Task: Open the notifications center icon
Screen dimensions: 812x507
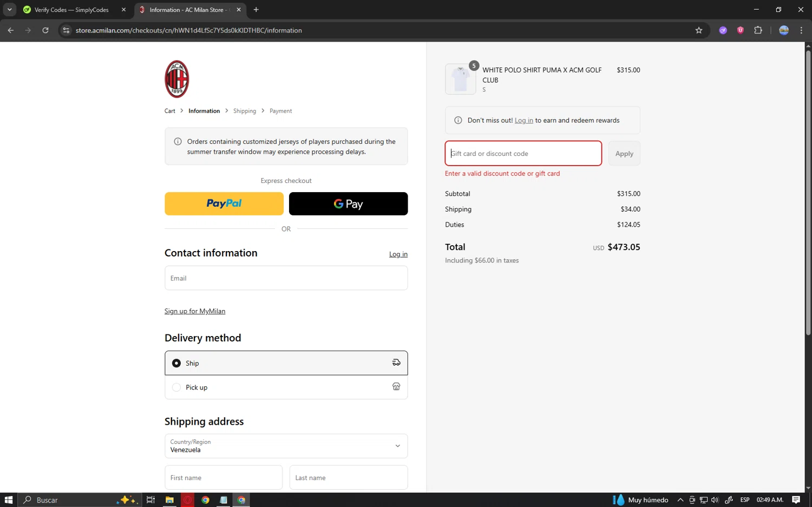Action: tap(796, 499)
